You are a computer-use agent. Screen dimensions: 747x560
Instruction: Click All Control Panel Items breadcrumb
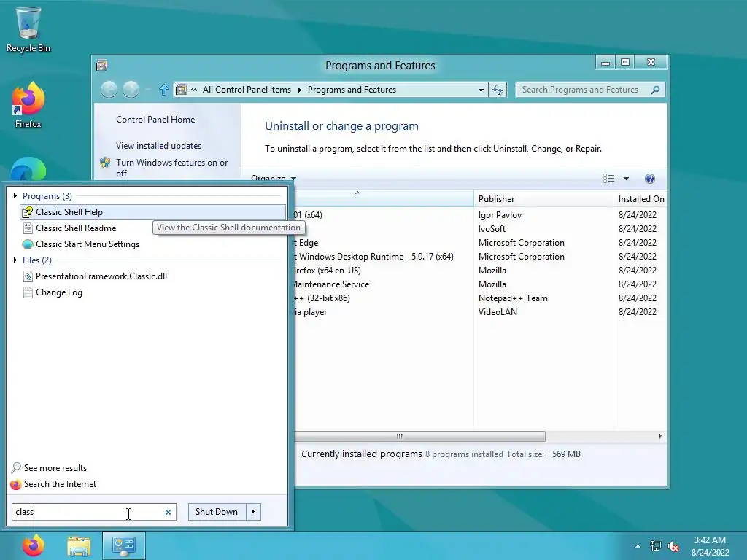click(x=247, y=90)
